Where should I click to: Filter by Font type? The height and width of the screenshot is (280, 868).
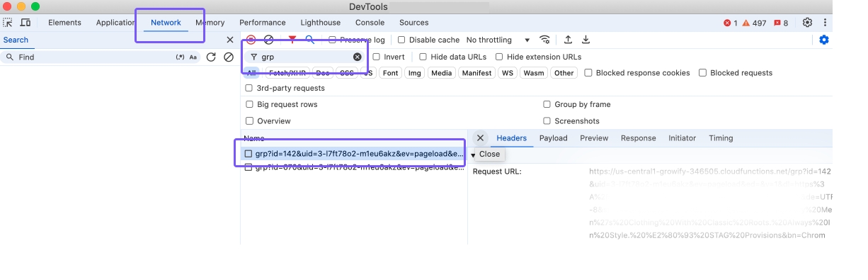coord(390,73)
